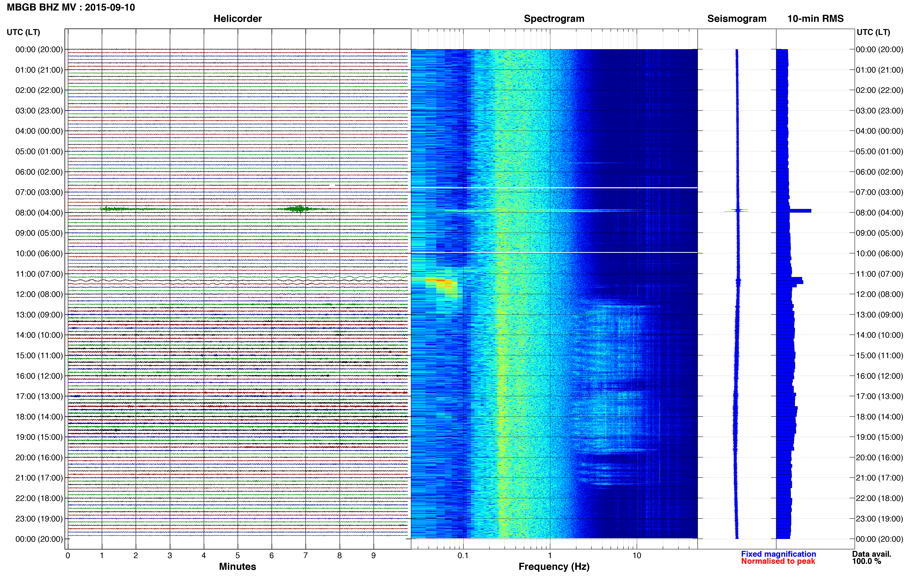Click the '3' tick on the Minutes axis
The height and width of the screenshot is (578, 924).
[x=170, y=555]
